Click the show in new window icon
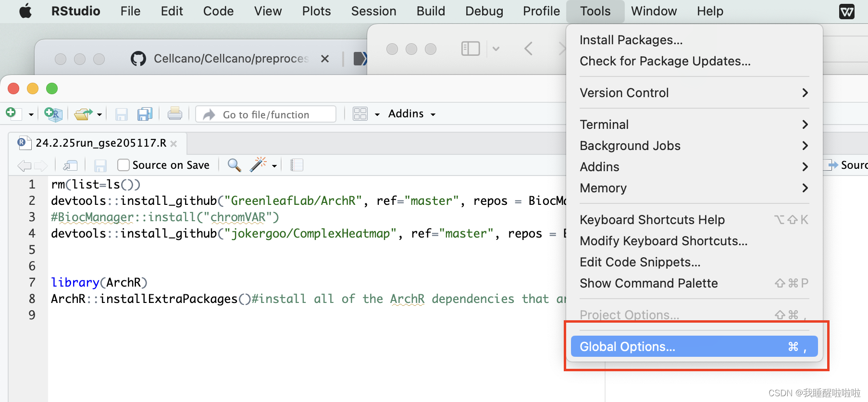868x402 pixels. pyautogui.click(x=71, y=165)
